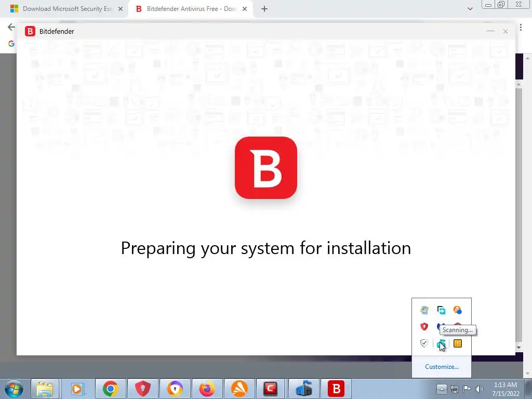Screen dimensions: 532x399
Task: Open Windows Explorer from the taskbar
Action: pyautogui.click(x=45, y=389)
